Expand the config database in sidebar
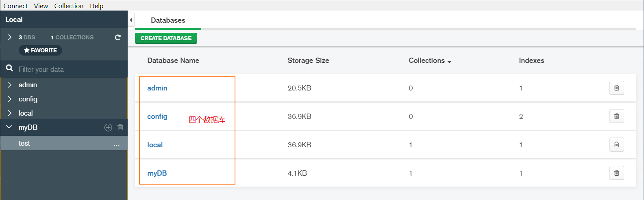This screenshot has height=200, width=644. [x=10, y=99]
